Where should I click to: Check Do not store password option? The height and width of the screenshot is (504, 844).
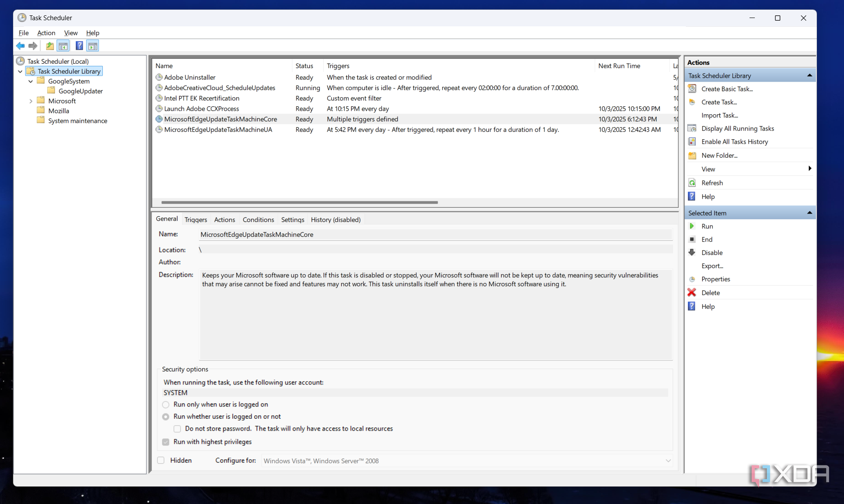click(177, 429)
